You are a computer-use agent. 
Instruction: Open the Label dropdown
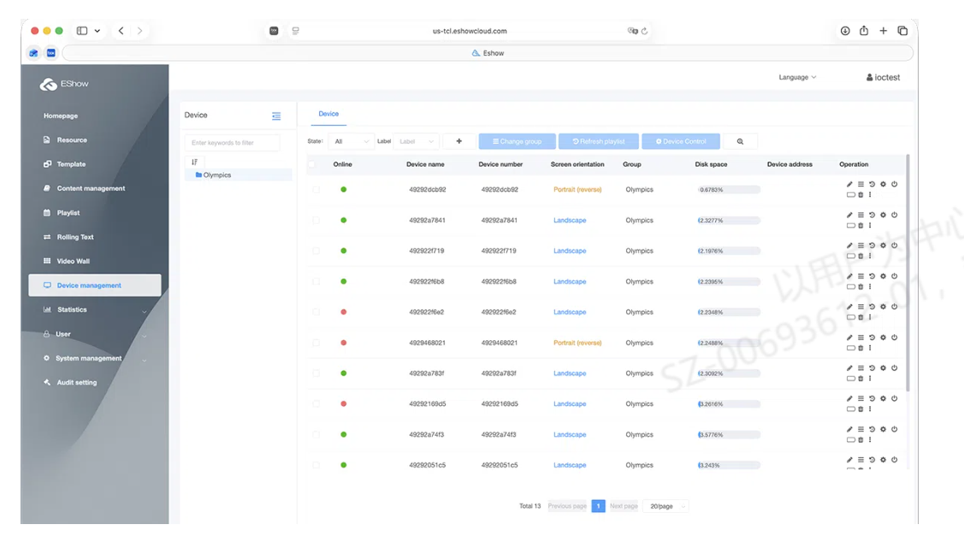coord(417,141)
